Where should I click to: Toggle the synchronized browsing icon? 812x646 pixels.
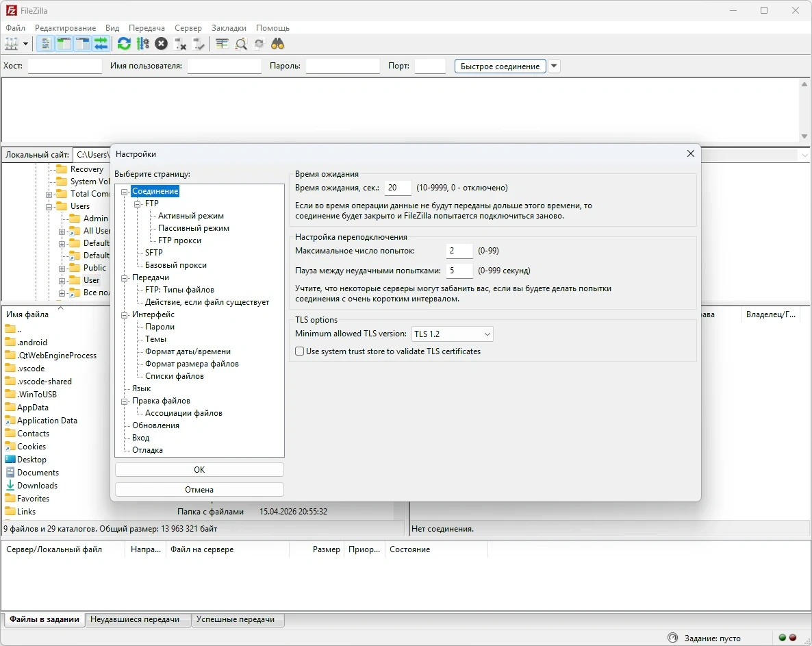click(259, 44)
